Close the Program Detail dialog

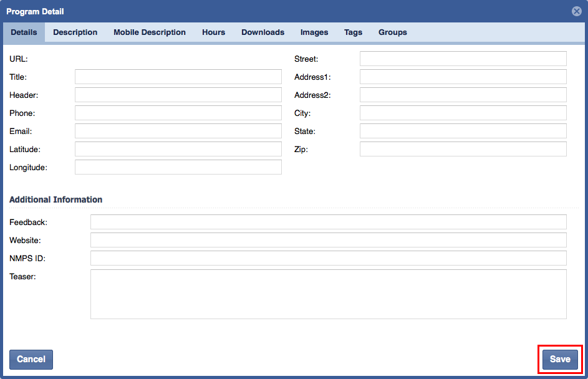577,11
